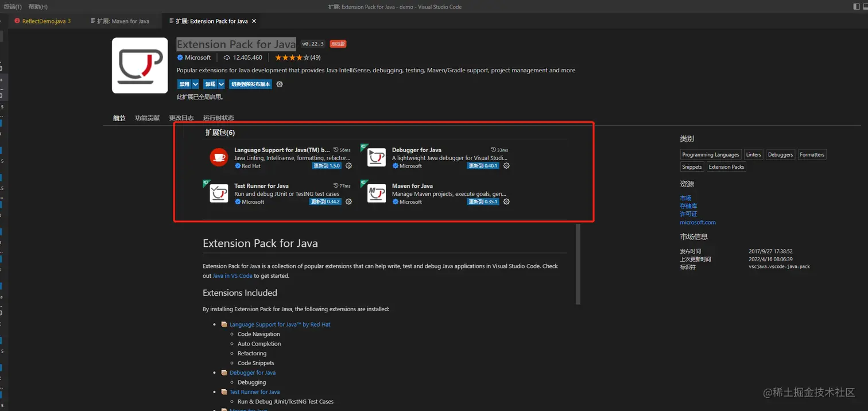Open the 存储库 repository link
This screenshot has height=411, width=868.
point(688,206)
